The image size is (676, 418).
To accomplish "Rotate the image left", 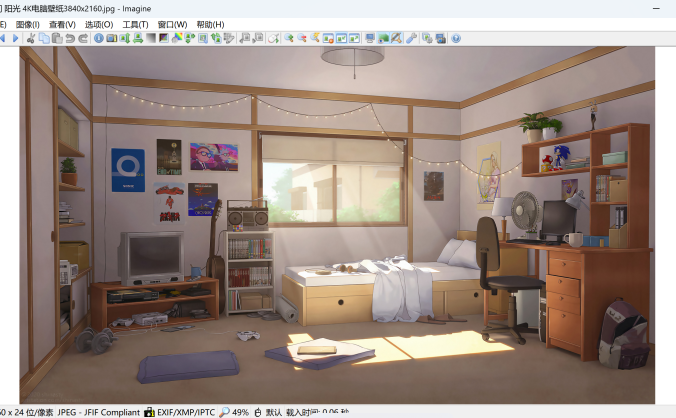I will point(216,38).
